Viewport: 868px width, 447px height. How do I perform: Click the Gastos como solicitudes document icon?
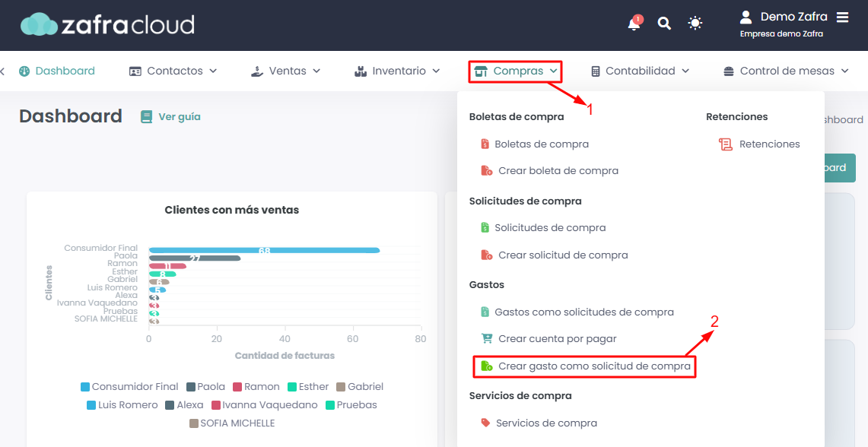click(x=485, y=312)
